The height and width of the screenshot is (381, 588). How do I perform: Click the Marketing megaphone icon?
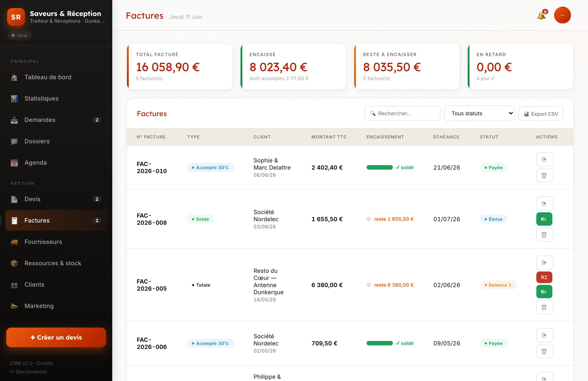14,306
